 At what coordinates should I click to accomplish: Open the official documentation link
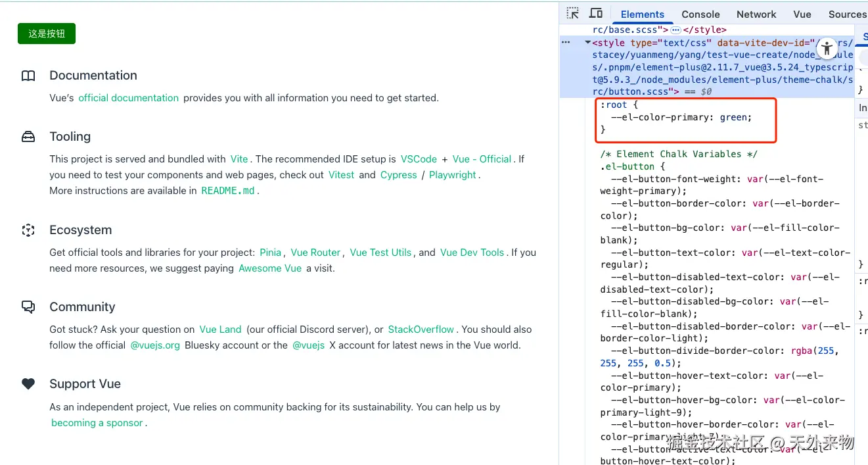point(128,98)
